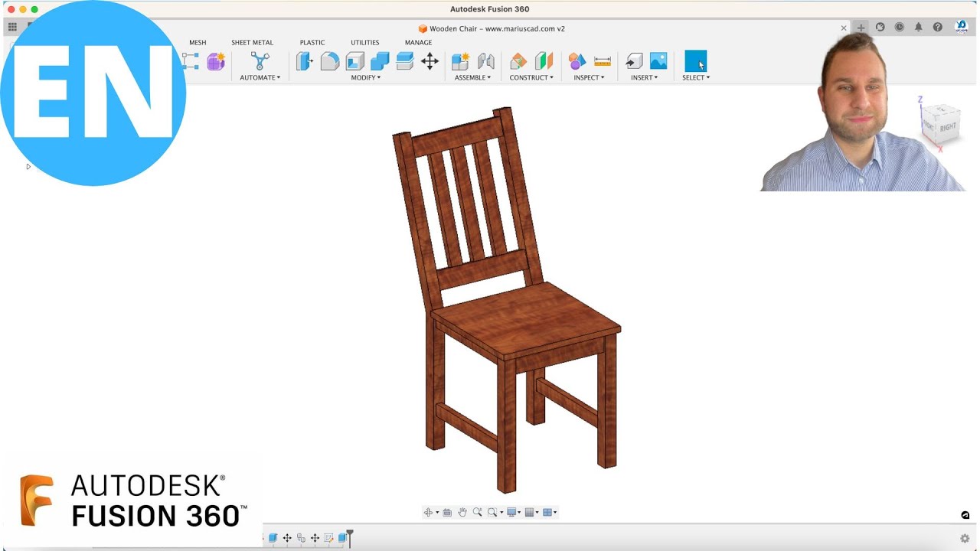Select the Wooden Chair document tab

coord(492,28)
